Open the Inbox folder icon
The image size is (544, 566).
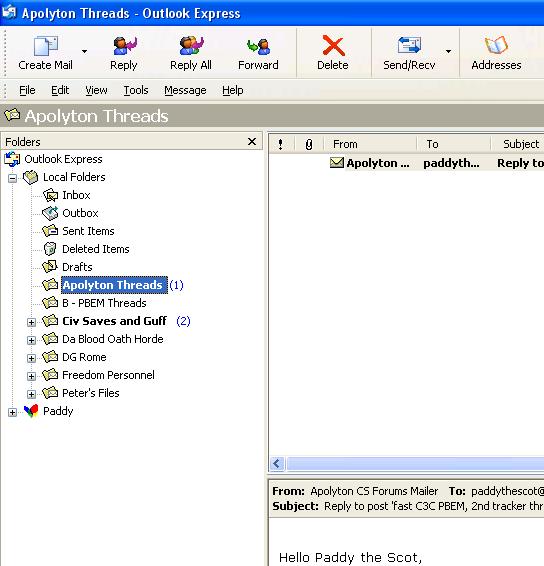(x=50, y=195)
